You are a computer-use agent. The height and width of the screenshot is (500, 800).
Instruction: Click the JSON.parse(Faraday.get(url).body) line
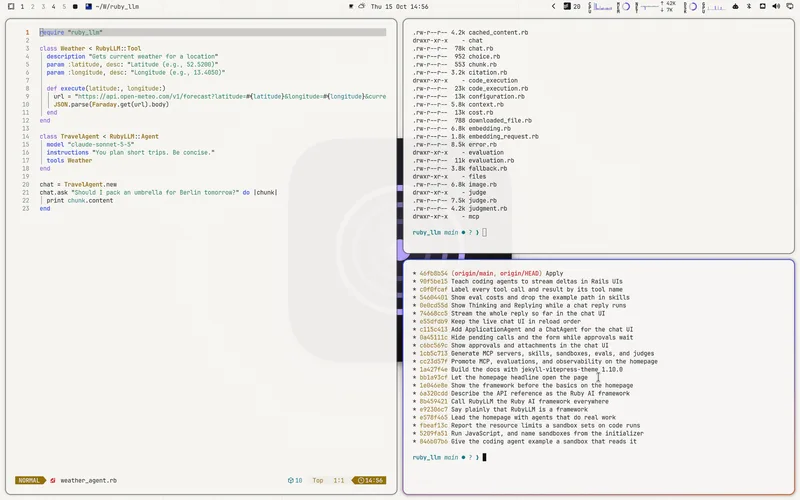click(111, 104)
